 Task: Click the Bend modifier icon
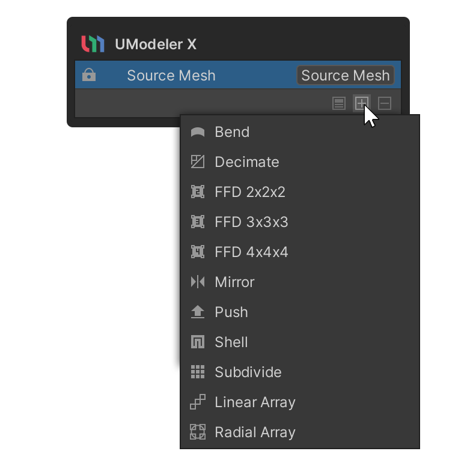198,132
